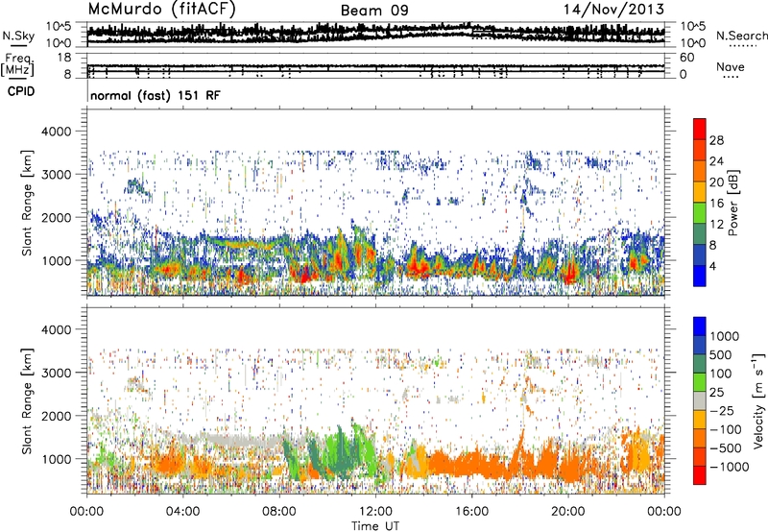The image size is (768, 532).
Task: Click the '08:00' time axis tick
Action: click(279, 512)
